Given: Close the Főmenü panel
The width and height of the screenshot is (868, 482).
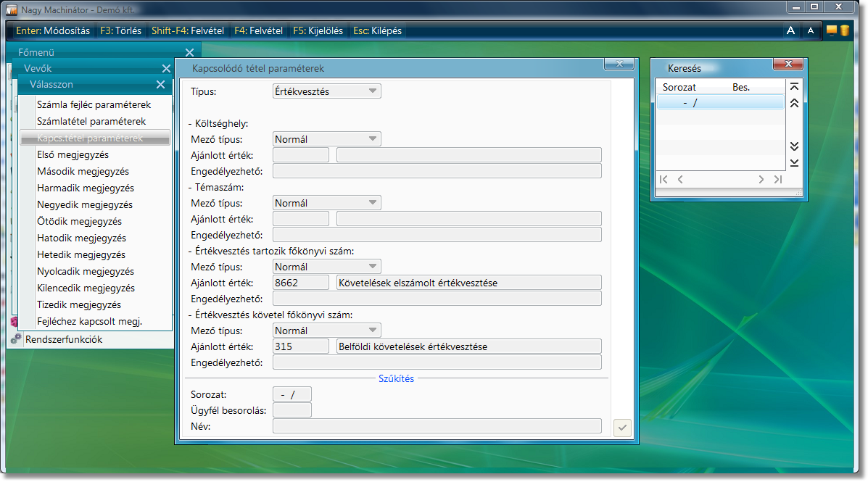Looking at the screenshot, I should pyautogui.click(x=189, y=53).
